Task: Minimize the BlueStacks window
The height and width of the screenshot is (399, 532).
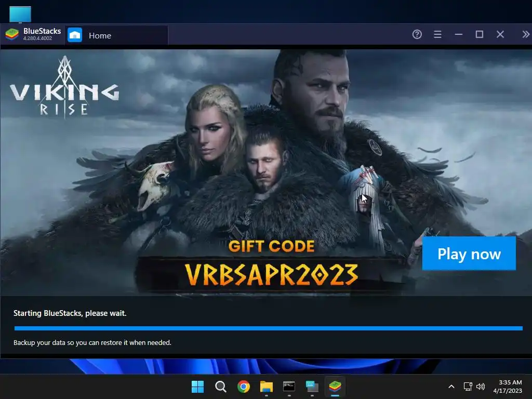Action: [x=459, y=34]
